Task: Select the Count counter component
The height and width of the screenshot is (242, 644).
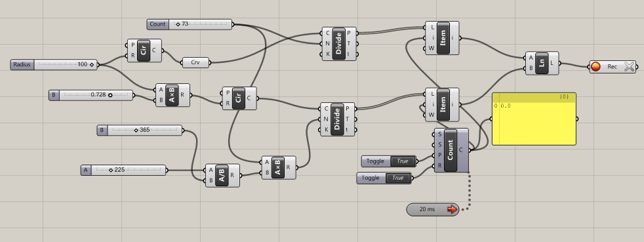Action: tap(451, 150)
